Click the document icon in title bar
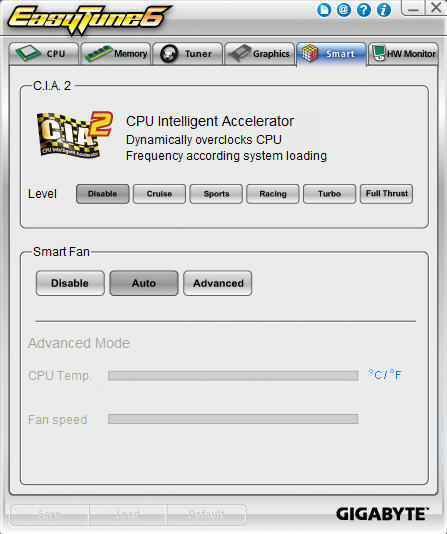The width and height of the screenshot is (447, 534). coord(324,10)
